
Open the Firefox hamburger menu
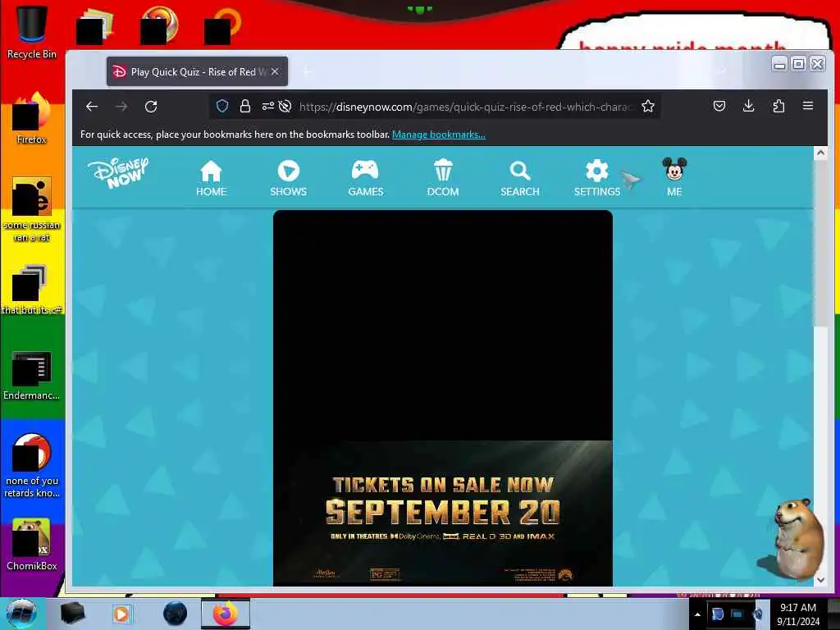[808, 106]
